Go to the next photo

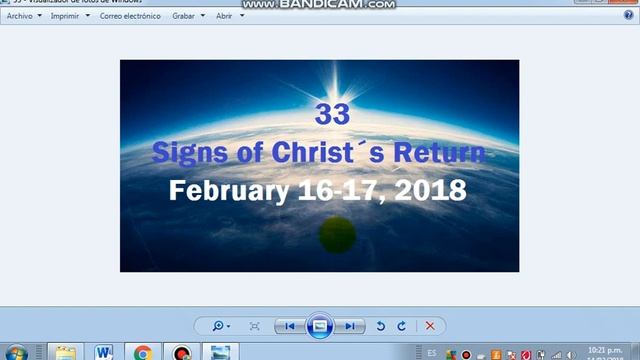(x=350, y=326)
